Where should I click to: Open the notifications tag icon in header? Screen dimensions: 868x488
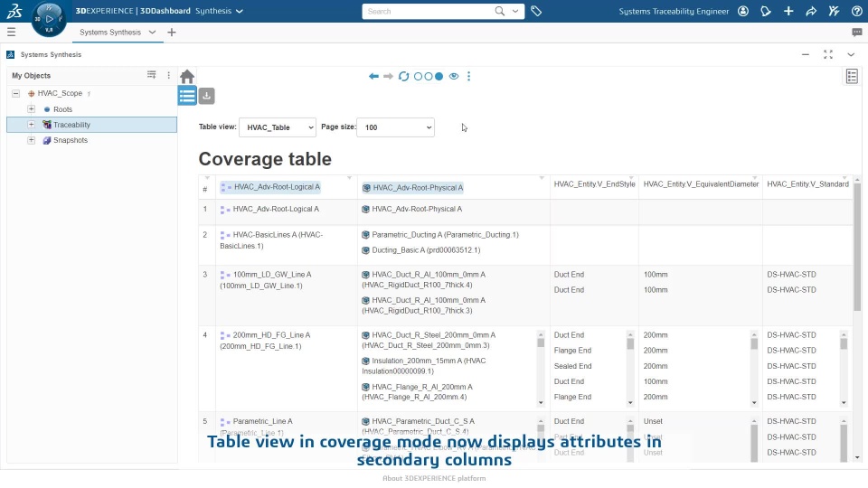766,11
